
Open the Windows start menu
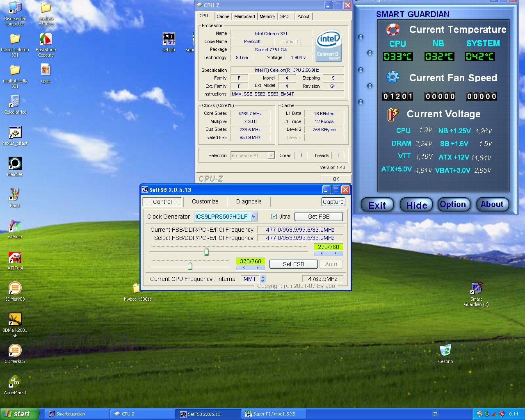tap(20, 414)
